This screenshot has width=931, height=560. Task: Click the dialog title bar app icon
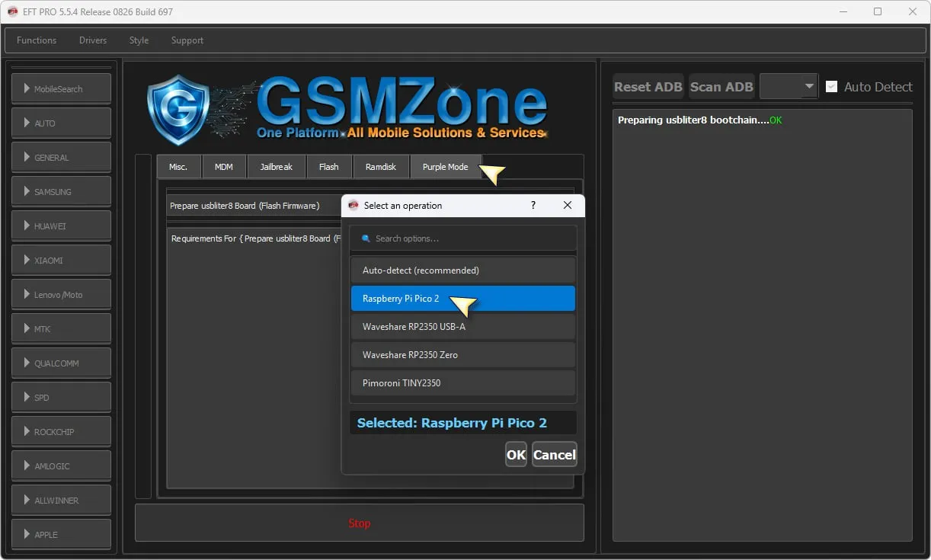tap(353, 206)
